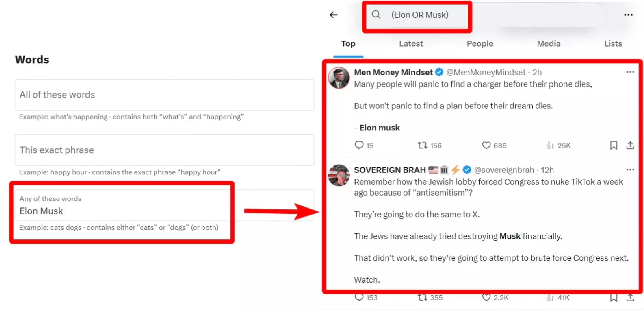Open view analytics showing 25K on the first tweet
Screen dimensions: 644x313
tap(550, 145)
